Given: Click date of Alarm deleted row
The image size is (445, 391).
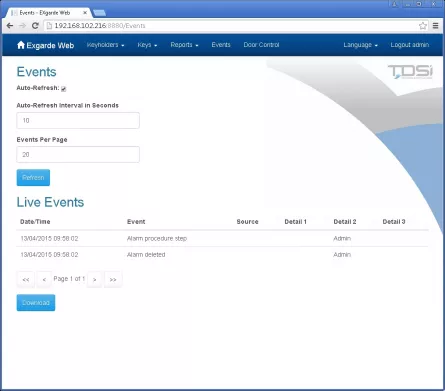Looking at the screenshot, I should pos(49,255).
